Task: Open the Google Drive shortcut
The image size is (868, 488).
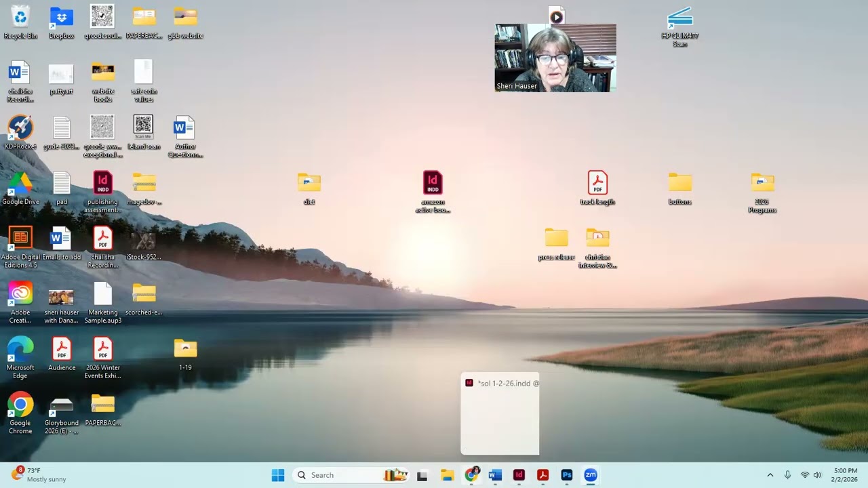Action: point(20,188)
